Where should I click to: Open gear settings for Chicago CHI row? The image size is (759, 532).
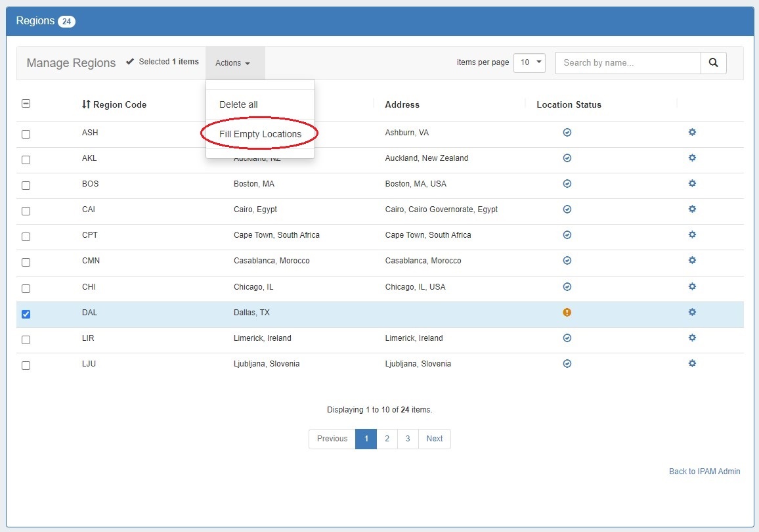coord(692,287)
